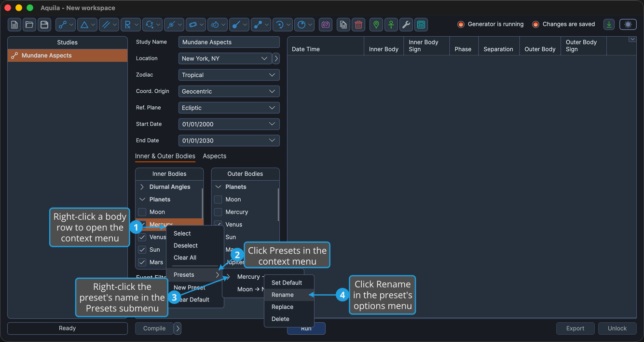
Task: Collapse Planets group under Outer Bodies
Action: [218, 187]
